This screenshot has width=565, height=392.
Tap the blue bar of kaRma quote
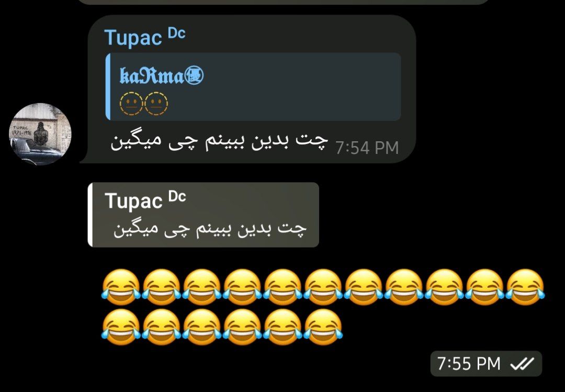(108, 86)
